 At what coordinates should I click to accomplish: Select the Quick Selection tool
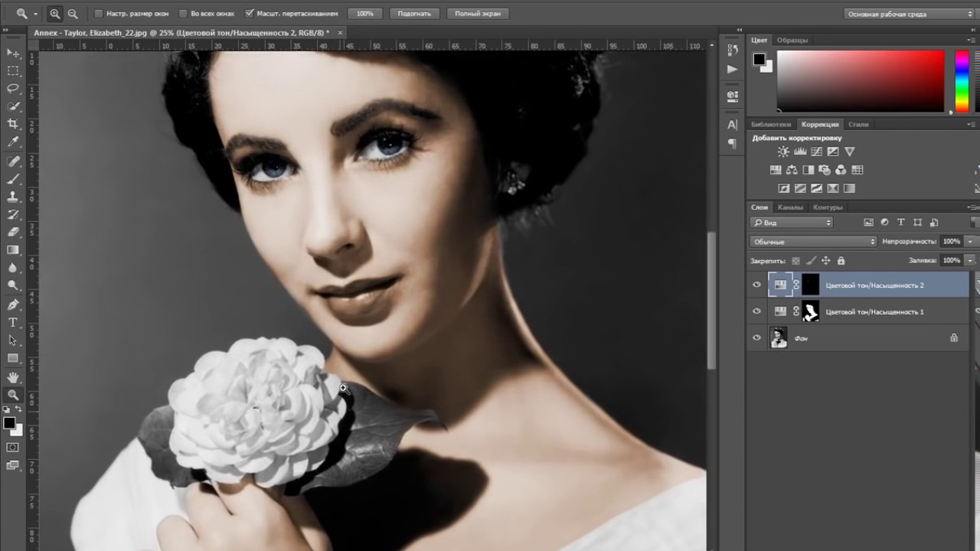coord(13,106)
